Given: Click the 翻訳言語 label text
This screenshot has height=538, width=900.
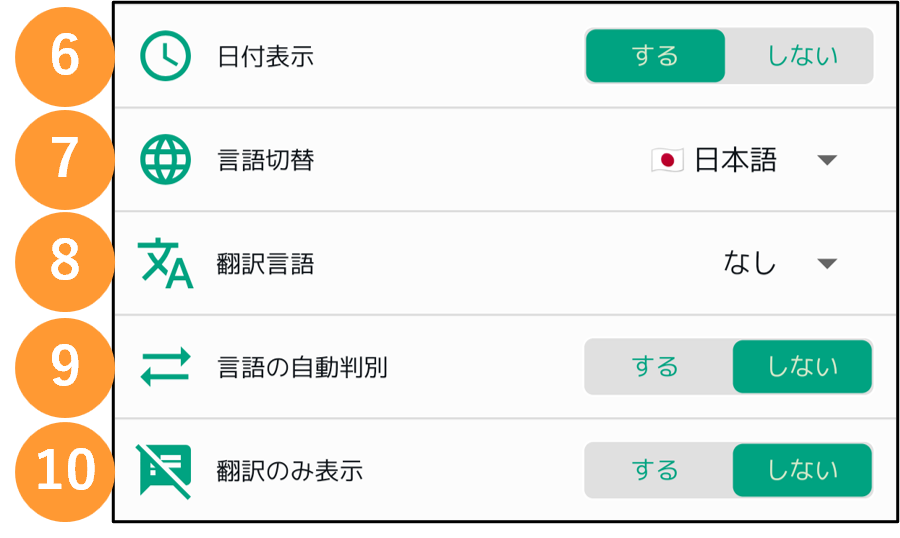Looking at the screenshot, I should [x=265, y=264].
